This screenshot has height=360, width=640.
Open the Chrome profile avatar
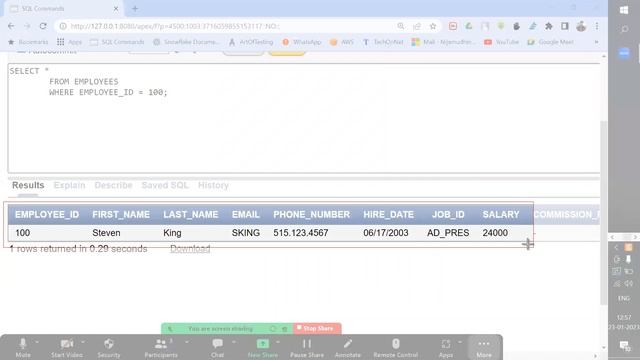(581, 27)
